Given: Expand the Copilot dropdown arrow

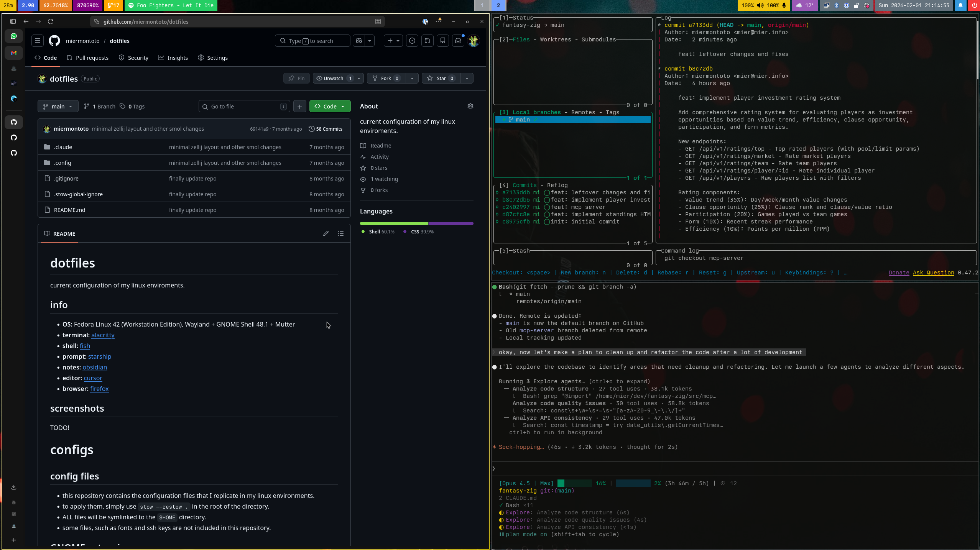Looking at the screenshot, I should [370, 41].
